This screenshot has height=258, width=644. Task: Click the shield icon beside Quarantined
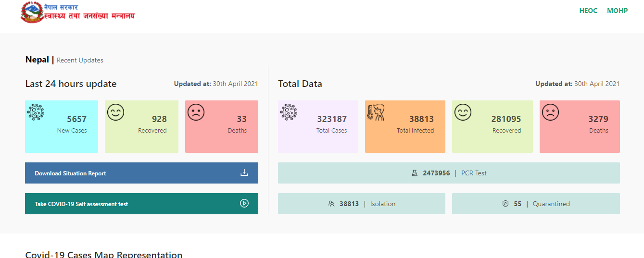pyautogui.click(x=505, y=204)
